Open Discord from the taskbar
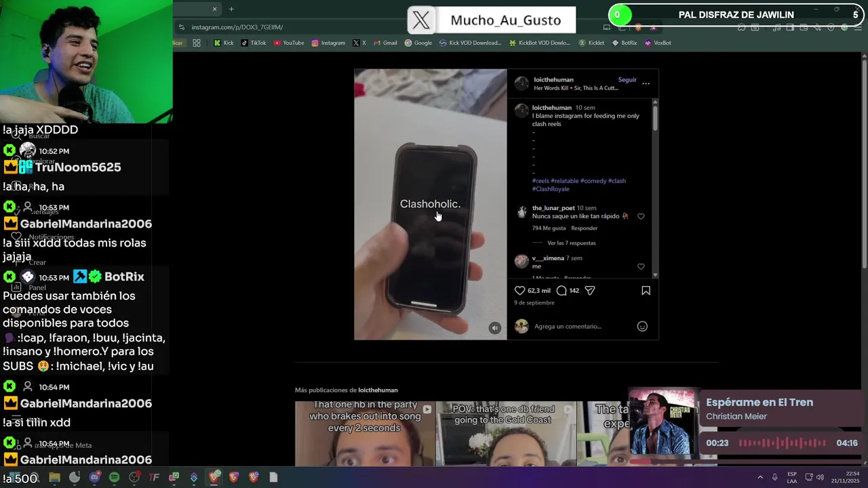868x488 pixels. tap(94, 478)
